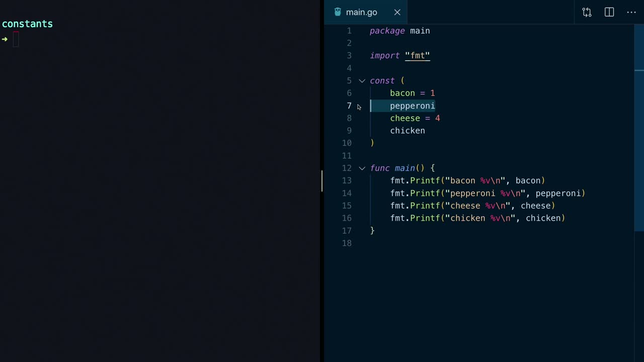Click line number 13 in the gutter

click(347, 180)
